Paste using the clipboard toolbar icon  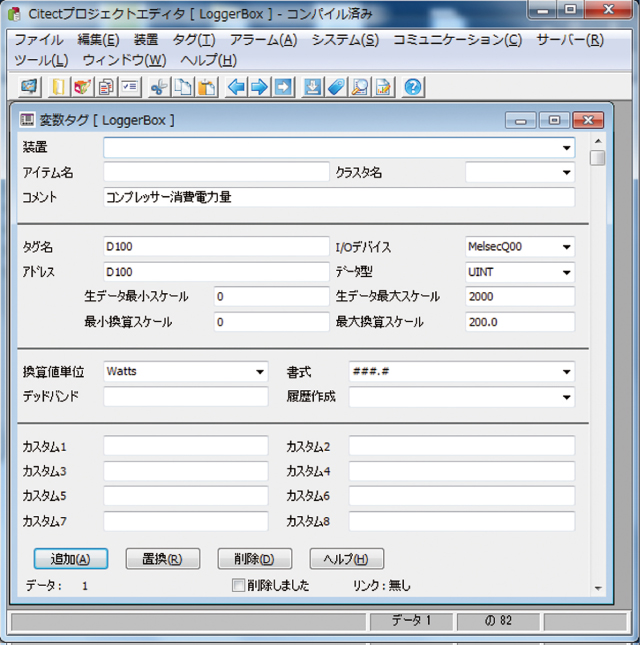pos(206,87)
